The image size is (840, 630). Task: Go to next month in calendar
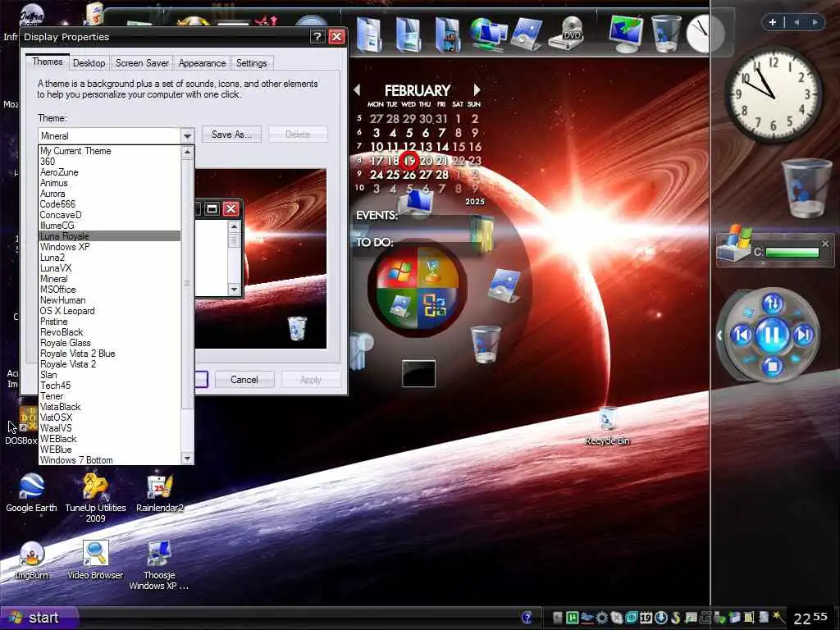click(477, 90)
